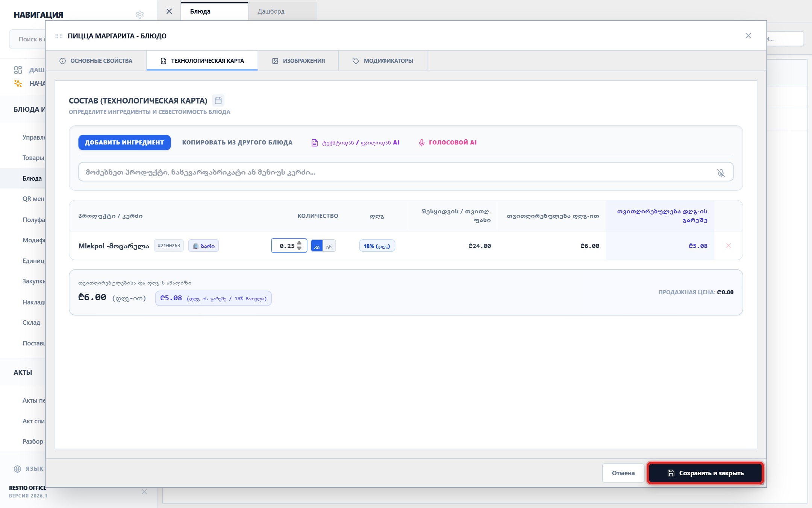Image resolution: width=812 pixels, height=508 pixels.
Task: Switch to the Технологическая карта tab
Action: click(x=202, y=61)
